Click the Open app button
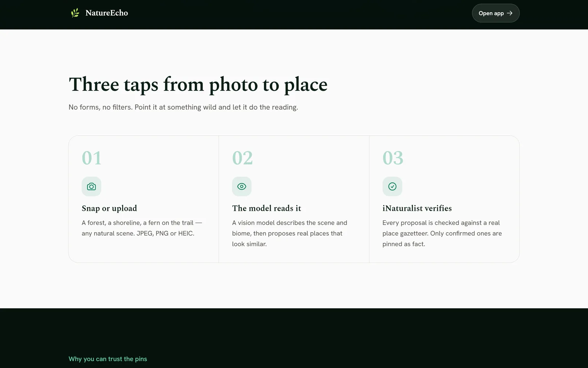This screenshot has height=368, width=588. (495, 13)
